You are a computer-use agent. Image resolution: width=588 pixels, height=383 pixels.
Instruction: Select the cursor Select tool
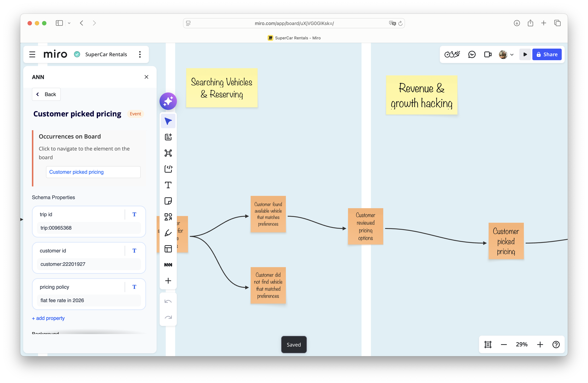(168, 121)
